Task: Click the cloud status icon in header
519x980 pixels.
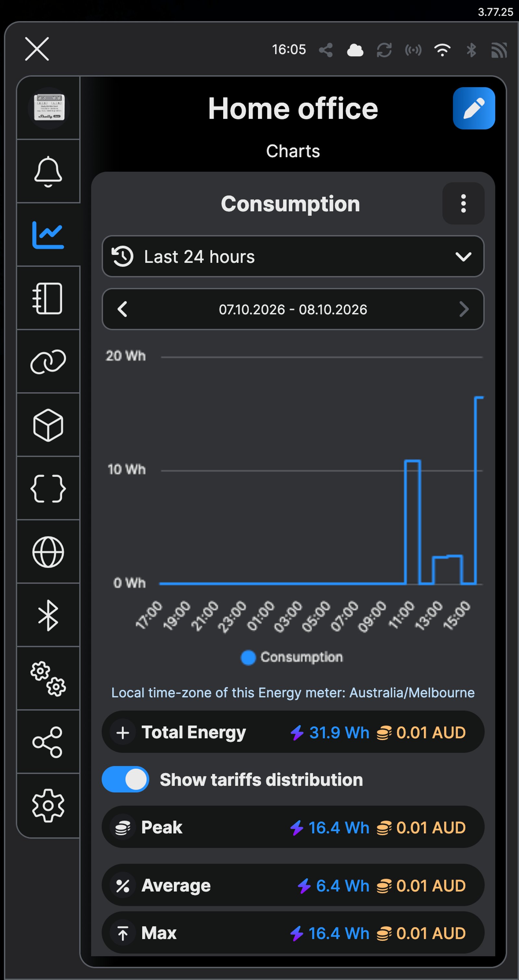Action: click(x=355, y=50)
